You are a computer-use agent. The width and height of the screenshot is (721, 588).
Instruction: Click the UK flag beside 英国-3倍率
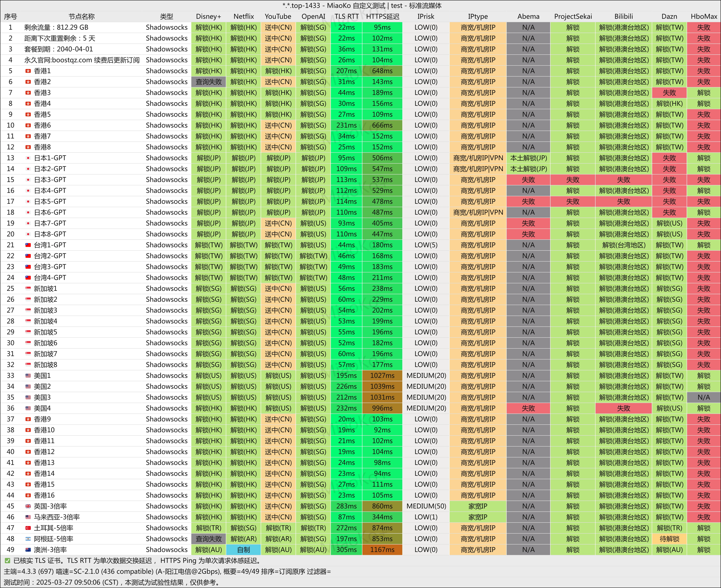coord(28,506)
